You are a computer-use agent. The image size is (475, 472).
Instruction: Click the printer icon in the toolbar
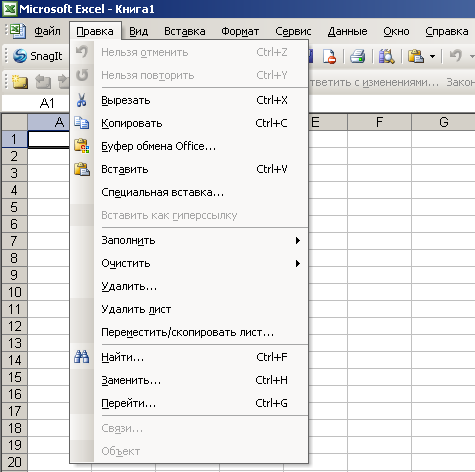tap(358, 56)
